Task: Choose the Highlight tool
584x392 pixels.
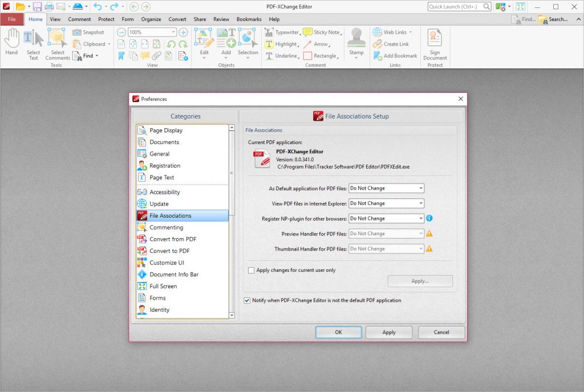Action: [x=282, y=44]
